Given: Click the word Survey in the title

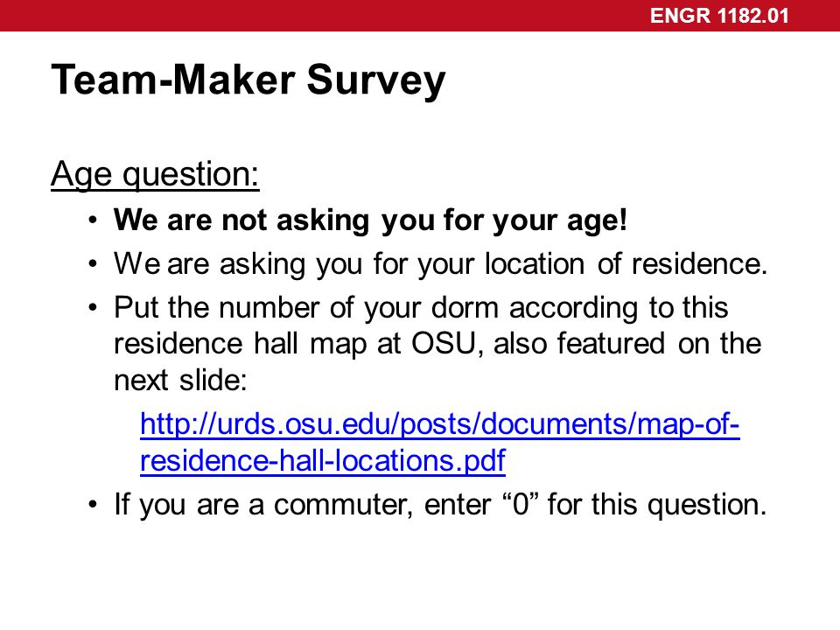Looking at the screenshot, I should 376,81.
